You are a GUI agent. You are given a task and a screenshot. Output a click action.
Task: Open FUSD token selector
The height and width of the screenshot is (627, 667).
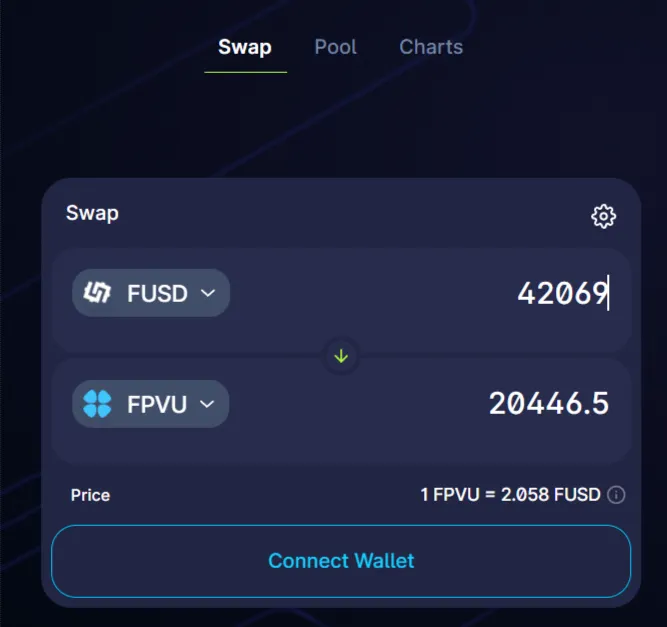click(151, 293)
